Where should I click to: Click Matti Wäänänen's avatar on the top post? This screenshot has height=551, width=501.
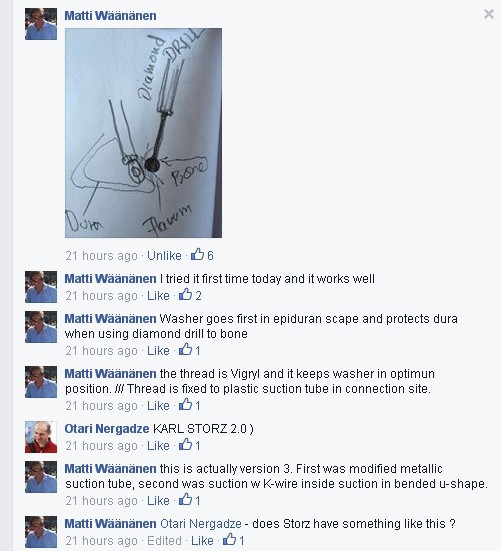click(x=41, y=24)
